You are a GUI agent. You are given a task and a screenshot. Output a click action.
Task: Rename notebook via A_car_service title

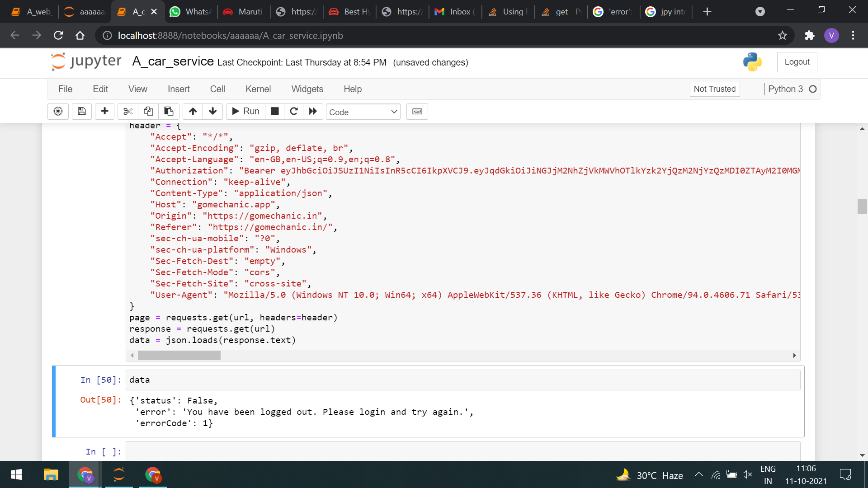173,61
